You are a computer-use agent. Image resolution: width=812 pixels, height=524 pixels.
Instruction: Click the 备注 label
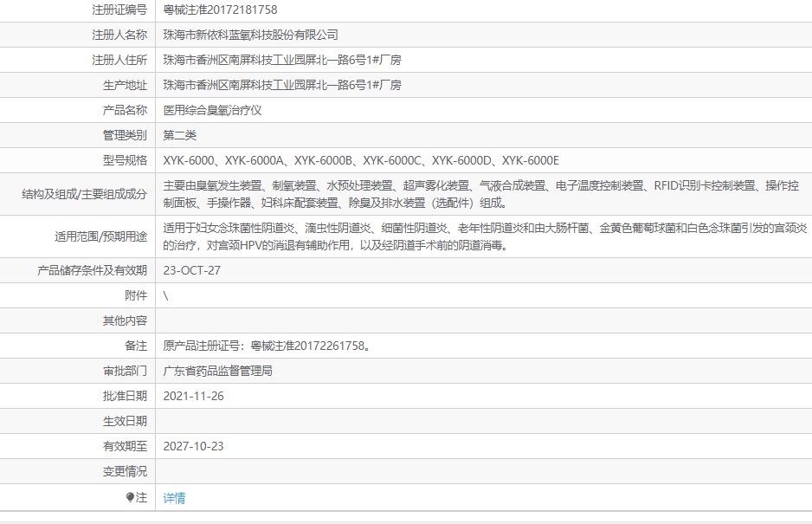tap(136, 346)
